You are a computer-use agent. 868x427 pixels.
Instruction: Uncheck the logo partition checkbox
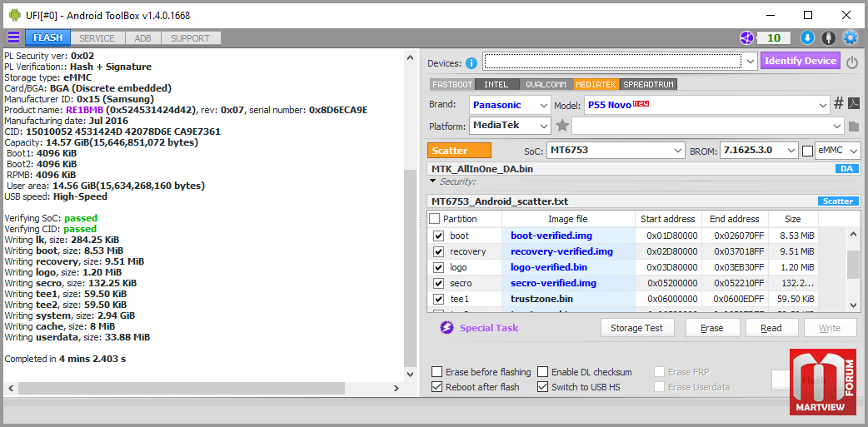(438, 268)
